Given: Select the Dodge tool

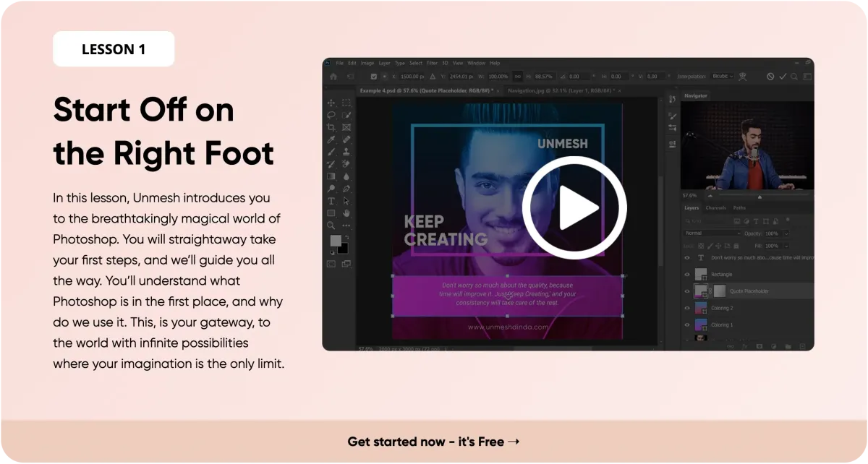Looking at the screenshot, I should 331,189.
